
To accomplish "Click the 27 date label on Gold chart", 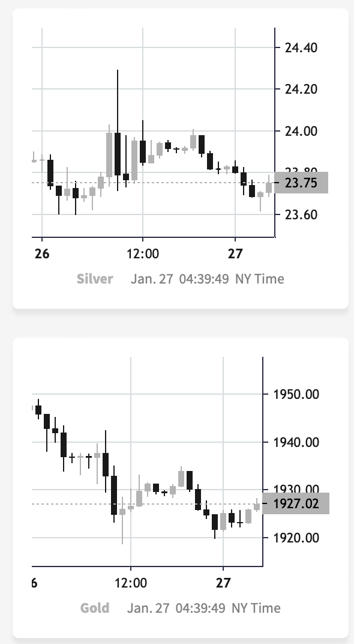I will 223,583.
